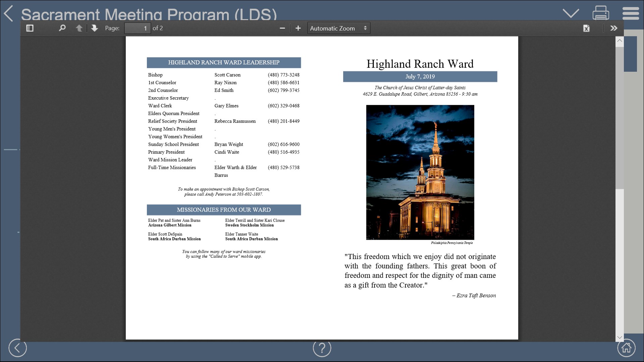Open the find-in-document search icon

(62, 28)
